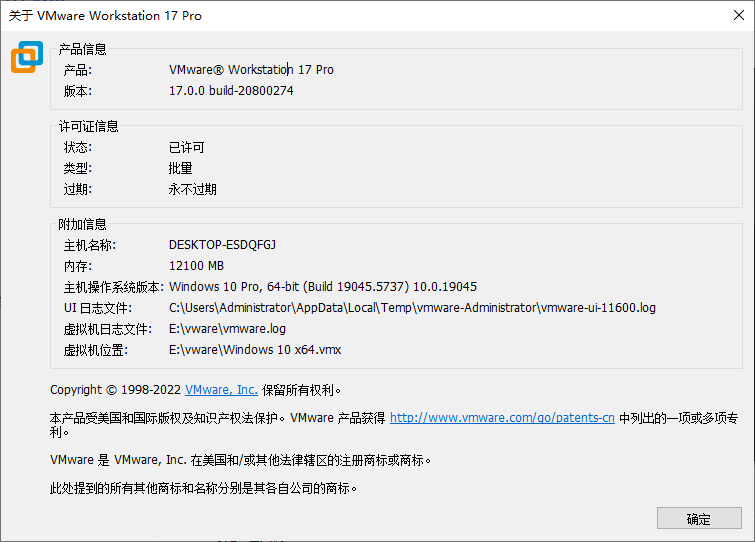The width and height of the screenshot is (755, 542).
Task: Click the 过期 label
Action: pos(78,189)
